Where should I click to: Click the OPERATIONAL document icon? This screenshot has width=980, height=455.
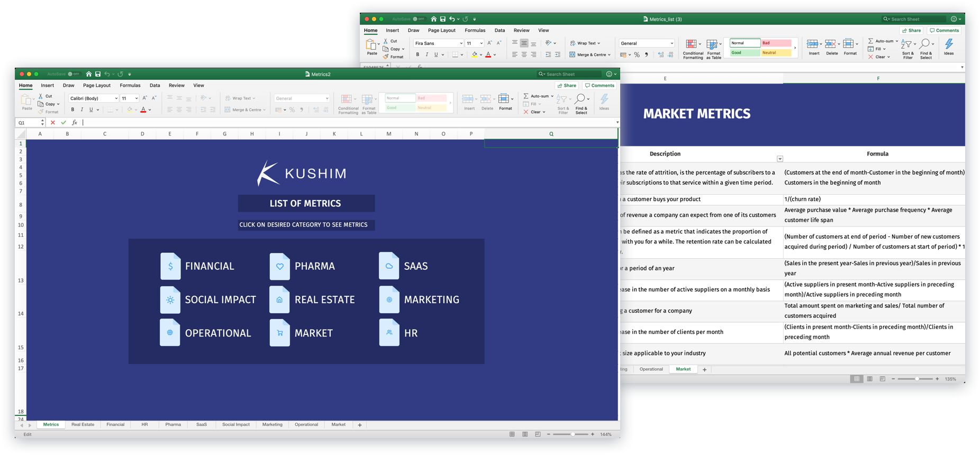[170, 333]
